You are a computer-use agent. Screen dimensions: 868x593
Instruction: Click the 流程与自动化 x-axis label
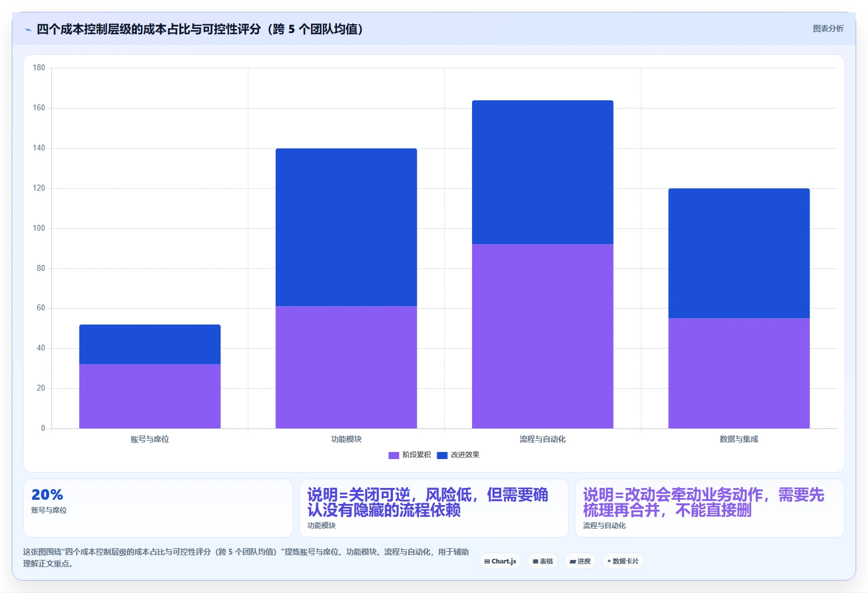[543, 439]
